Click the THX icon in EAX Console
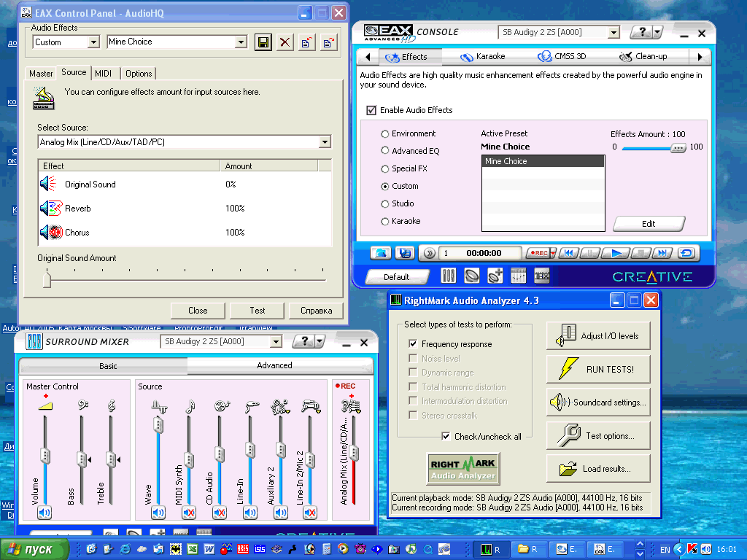The width and height of the screenshot is (747, 560). (542, 276)
